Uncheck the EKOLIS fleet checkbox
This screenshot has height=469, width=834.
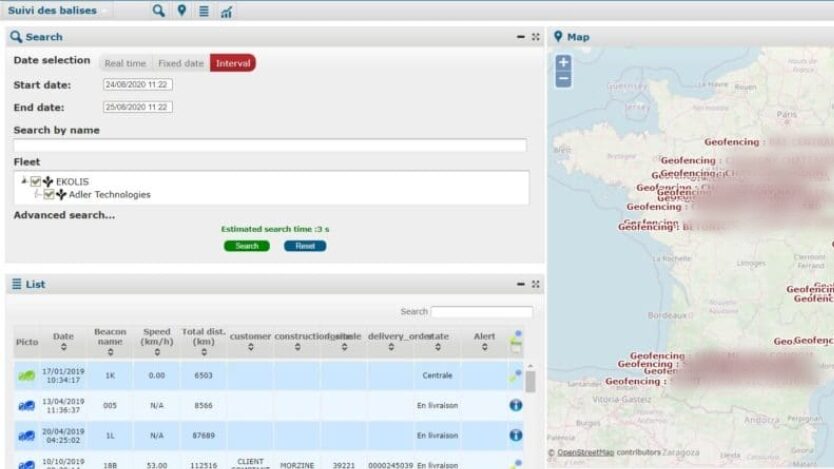[x=36, y=182]
